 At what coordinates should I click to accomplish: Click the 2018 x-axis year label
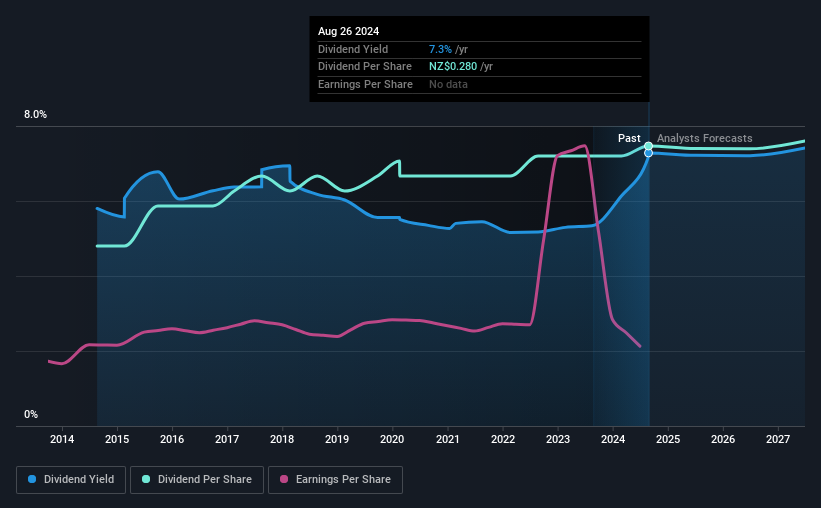tap(282, 439)
